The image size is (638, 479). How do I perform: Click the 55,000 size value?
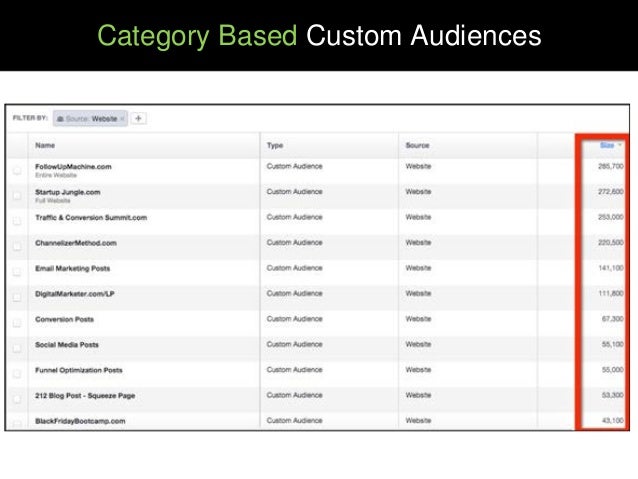click(x=612, y=370)
